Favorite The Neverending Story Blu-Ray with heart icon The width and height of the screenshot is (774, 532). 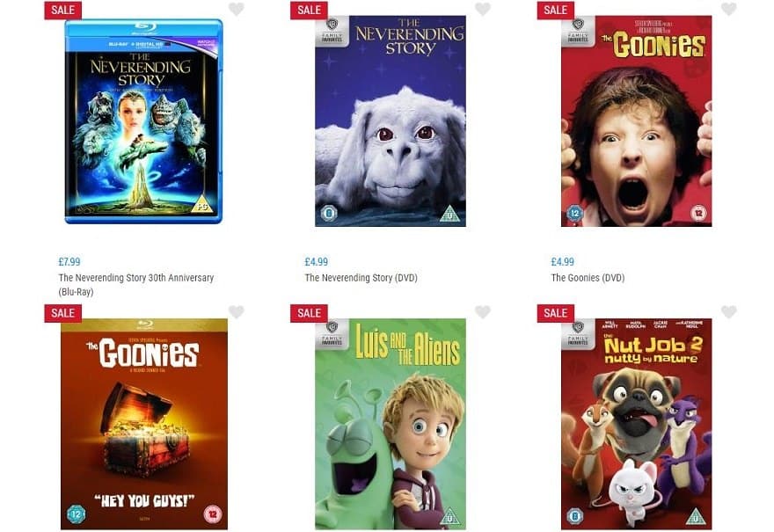(237, 9)
